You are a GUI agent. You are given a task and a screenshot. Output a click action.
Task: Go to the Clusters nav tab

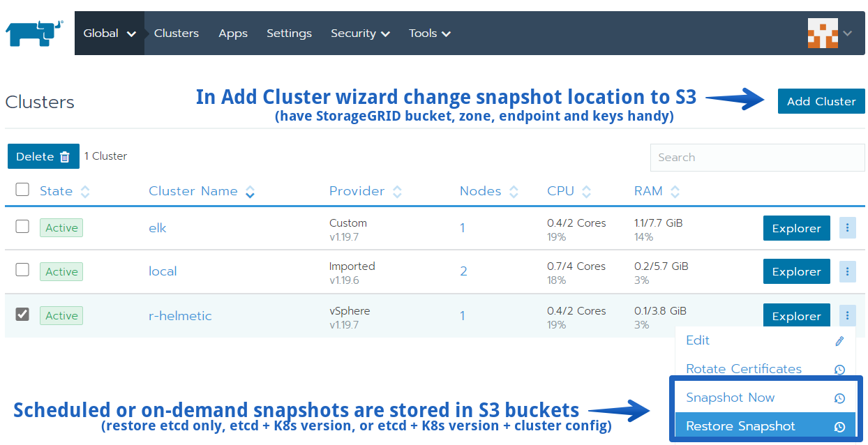[x=177, y=33]
